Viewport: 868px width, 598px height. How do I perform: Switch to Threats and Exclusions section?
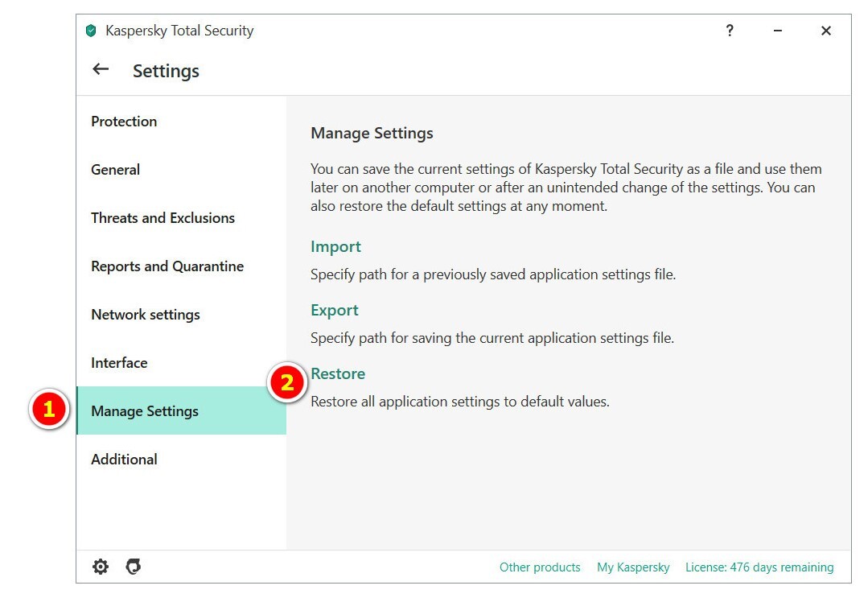162,218
